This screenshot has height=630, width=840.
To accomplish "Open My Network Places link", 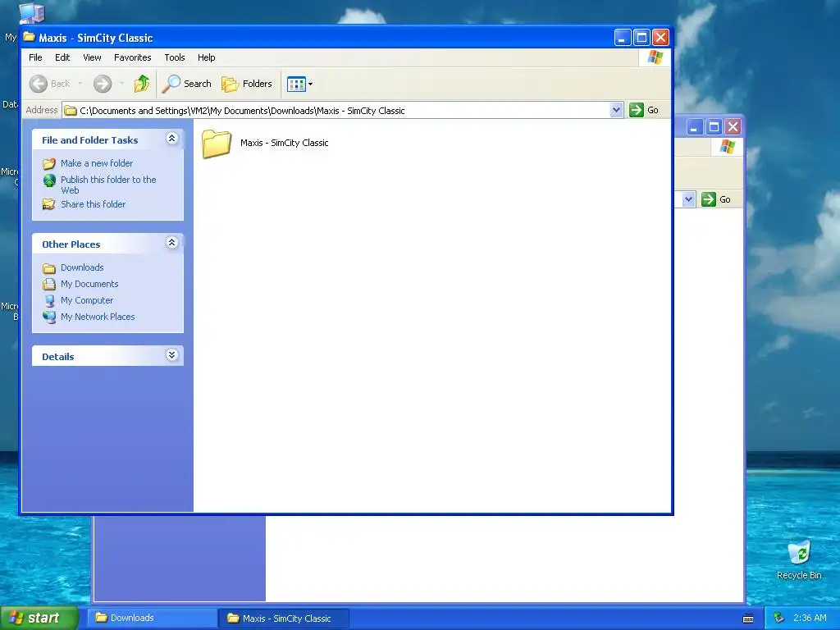I will pyautogui.click(x=98, y=317).
